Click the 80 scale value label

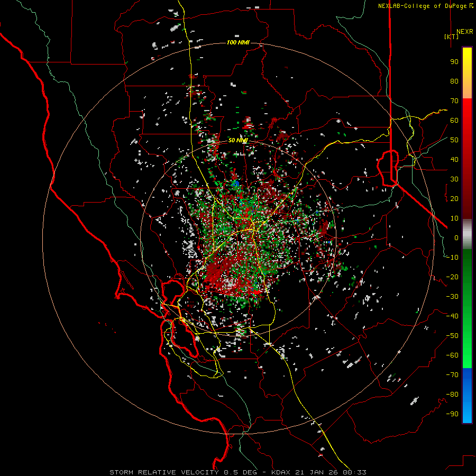(x=454, y=81)
